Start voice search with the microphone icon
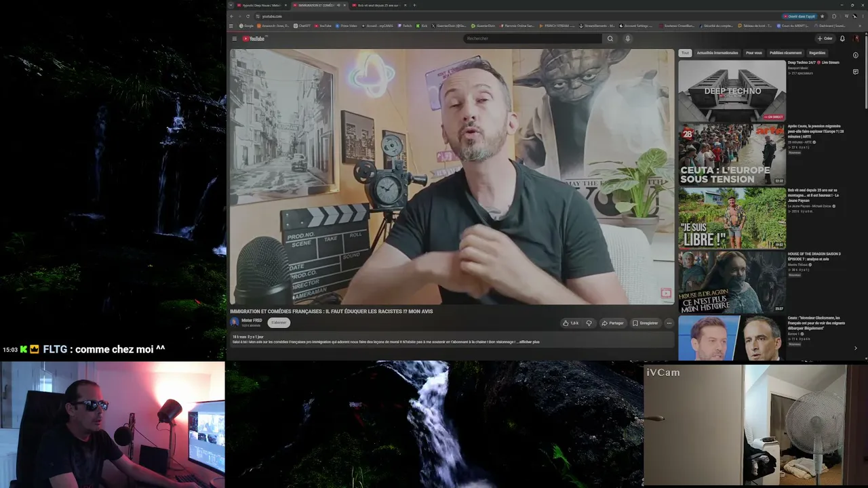 pos(628,39)
